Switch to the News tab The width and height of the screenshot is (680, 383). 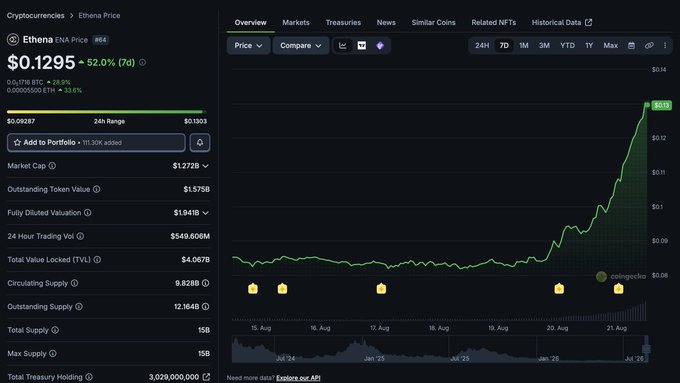(x=386, y=23)
